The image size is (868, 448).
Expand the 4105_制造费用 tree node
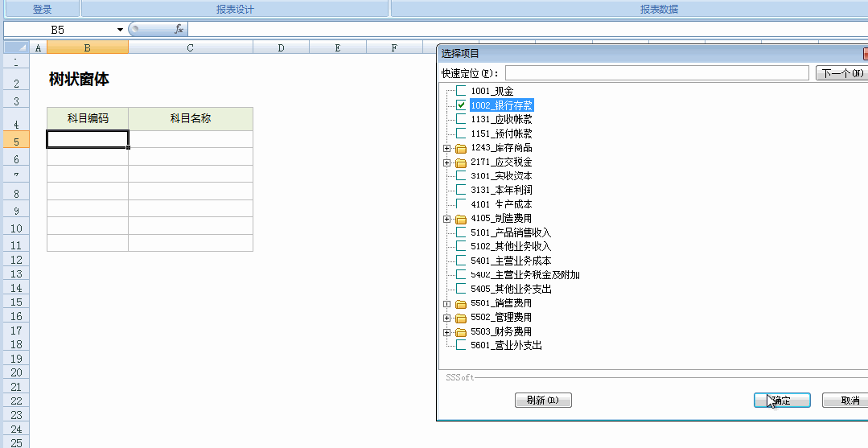coord(446,219)
